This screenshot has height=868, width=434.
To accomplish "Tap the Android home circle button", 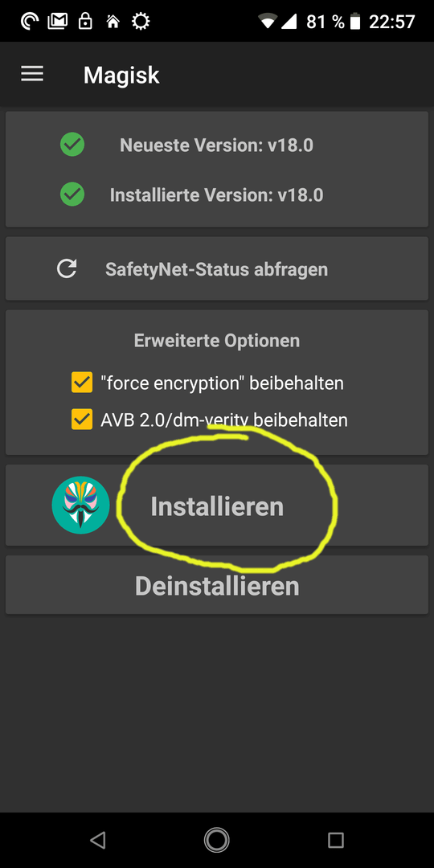I will click(x=216, y=840).
